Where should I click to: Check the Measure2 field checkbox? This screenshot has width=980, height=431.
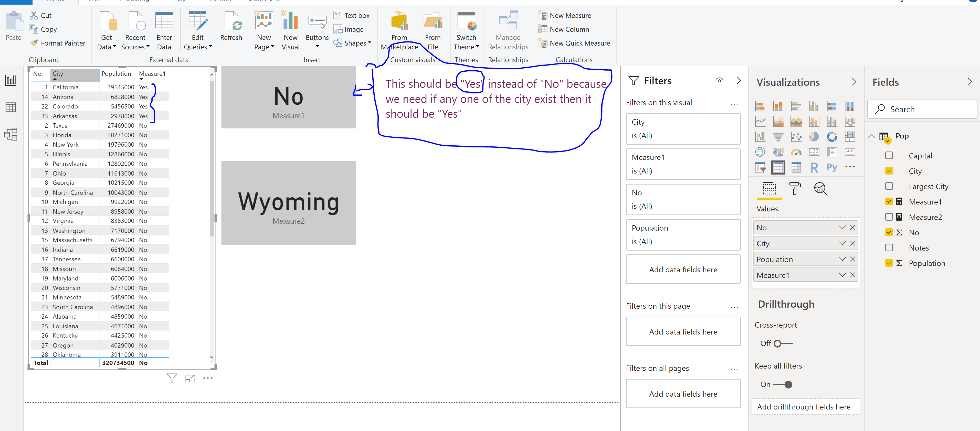tap(889, 217)
